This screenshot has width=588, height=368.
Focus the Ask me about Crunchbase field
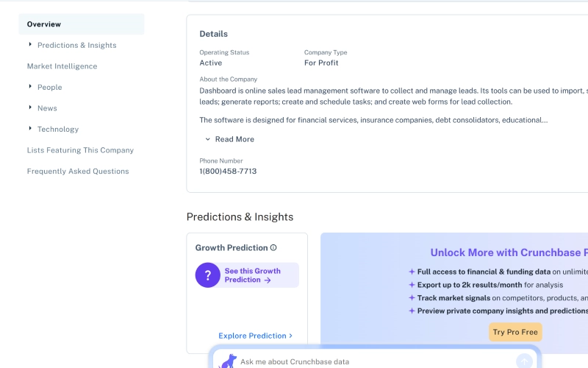click(x=367, y=361)
